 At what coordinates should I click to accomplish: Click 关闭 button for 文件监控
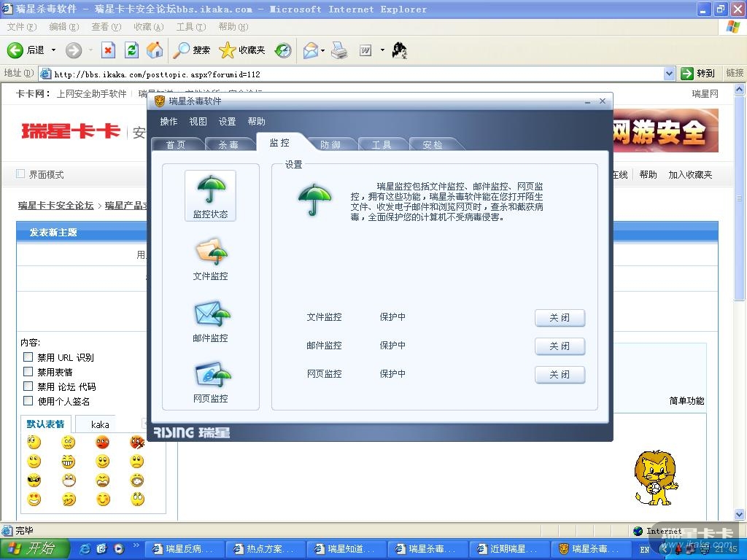(560, 318)
